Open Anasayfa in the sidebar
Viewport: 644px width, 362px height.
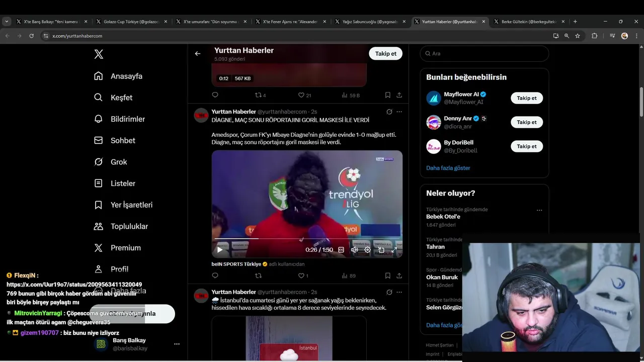point(118,76)
